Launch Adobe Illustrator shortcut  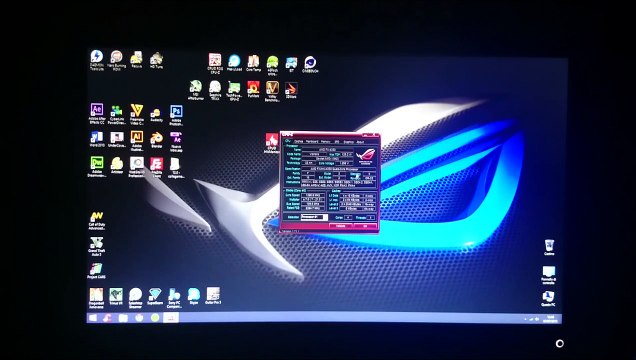(x=137, y=140)
